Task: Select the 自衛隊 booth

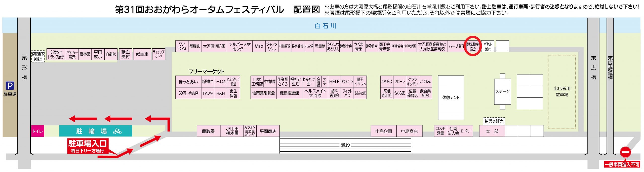Action: click(111, 54)
